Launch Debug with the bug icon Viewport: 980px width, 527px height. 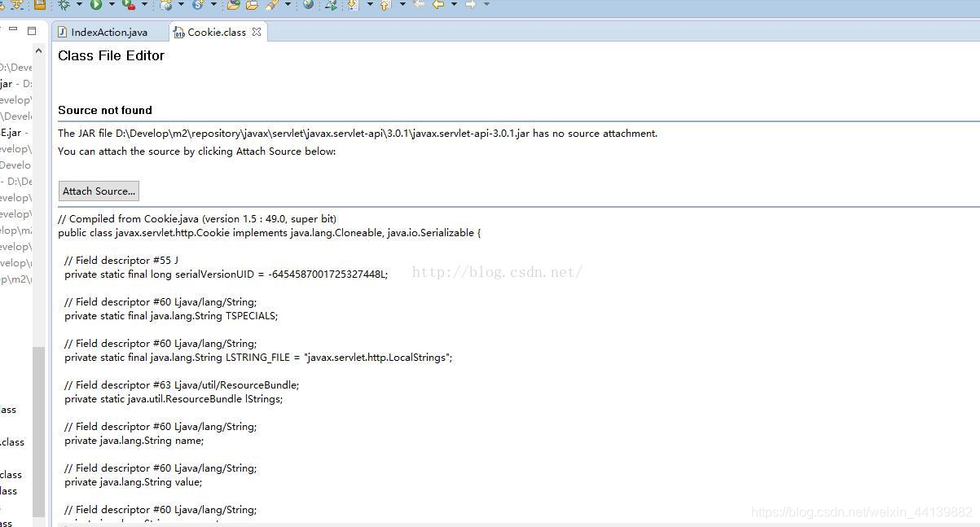(64, 4)
